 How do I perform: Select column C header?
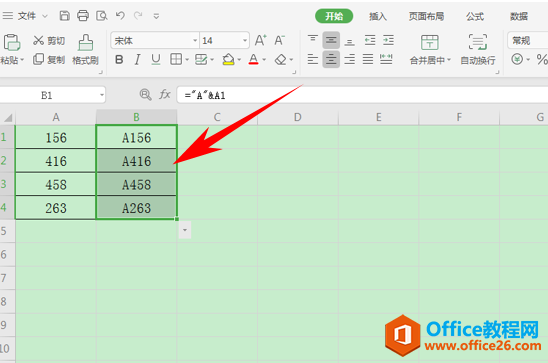pyautogui.click(x=217, y=117)
